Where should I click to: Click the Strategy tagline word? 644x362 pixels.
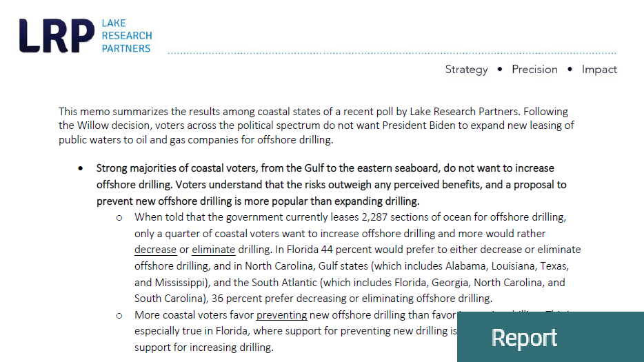click(x=467, y=70)
